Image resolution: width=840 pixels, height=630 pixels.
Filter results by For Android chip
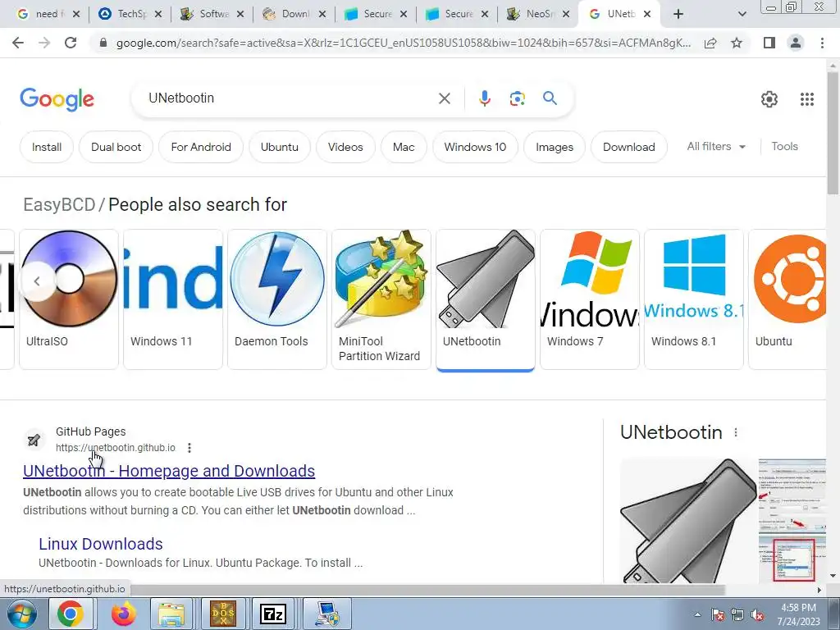tap(201, 147)
